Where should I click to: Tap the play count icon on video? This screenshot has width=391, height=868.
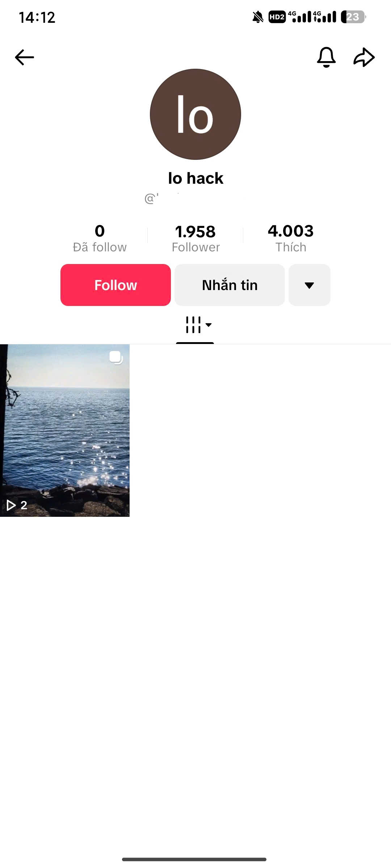(x=11, y=505)
